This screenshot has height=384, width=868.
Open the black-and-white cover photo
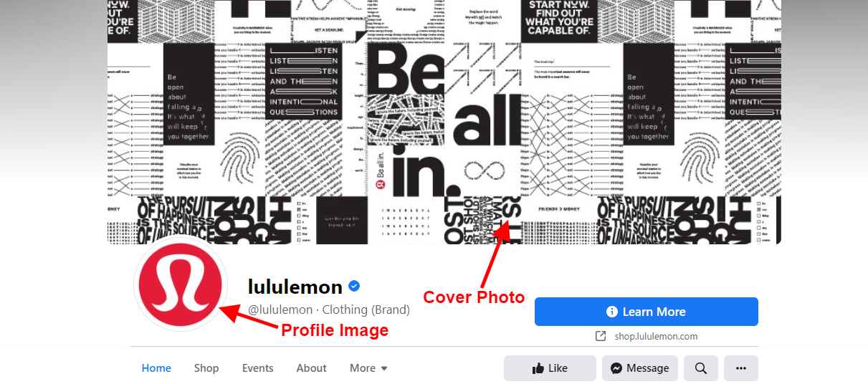[x=444, y=122]
